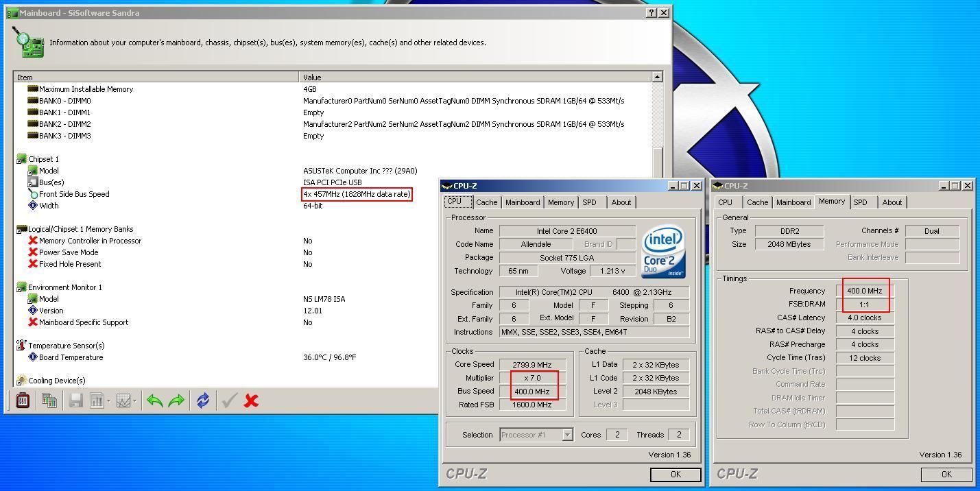Click the Bus Speed 400.0 MHz field

tap(533, 392)
